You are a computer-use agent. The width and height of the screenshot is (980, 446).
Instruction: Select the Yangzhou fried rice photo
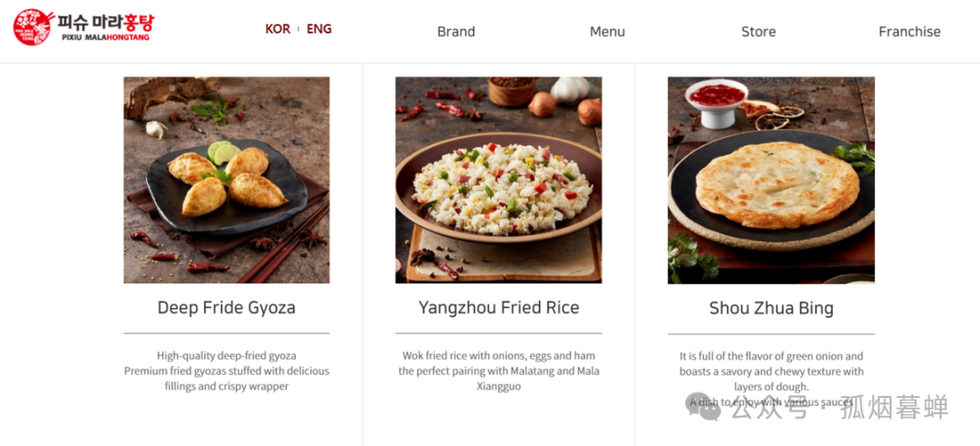pyautogui.click(x=499, y=180)
